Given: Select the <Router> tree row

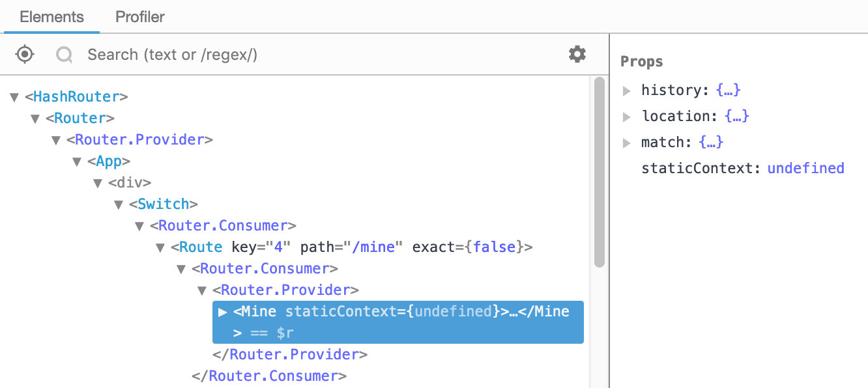Looking at the screenshot, I should click(80, 118).
